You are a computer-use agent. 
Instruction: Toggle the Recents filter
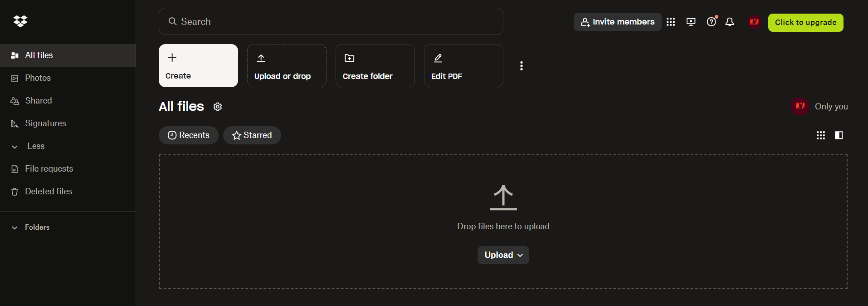(x=188, y=135)
